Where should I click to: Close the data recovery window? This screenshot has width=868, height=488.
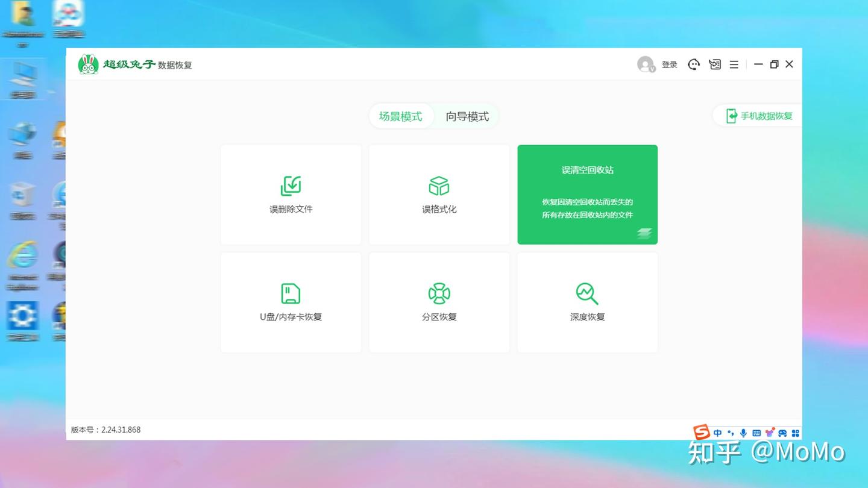[790, 64]
